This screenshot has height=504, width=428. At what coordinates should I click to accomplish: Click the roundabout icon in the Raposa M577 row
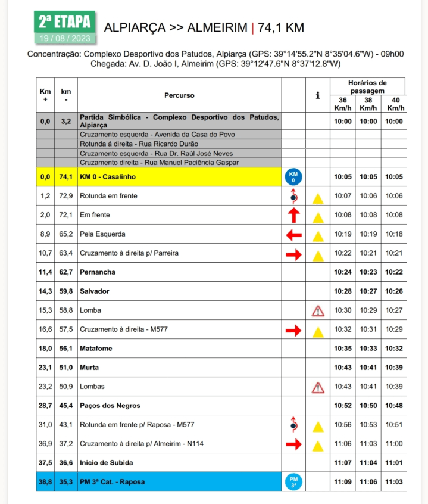(x=293, y=424)
